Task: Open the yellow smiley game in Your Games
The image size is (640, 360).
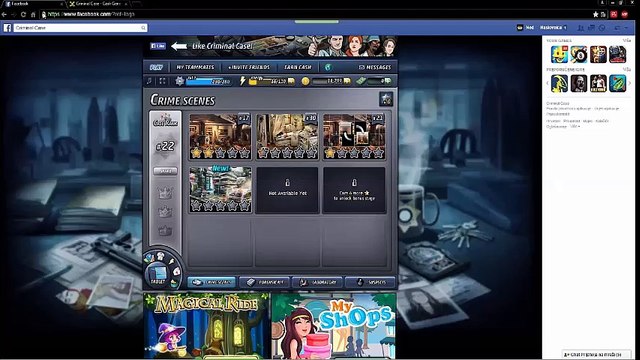Action: point(559,54)
